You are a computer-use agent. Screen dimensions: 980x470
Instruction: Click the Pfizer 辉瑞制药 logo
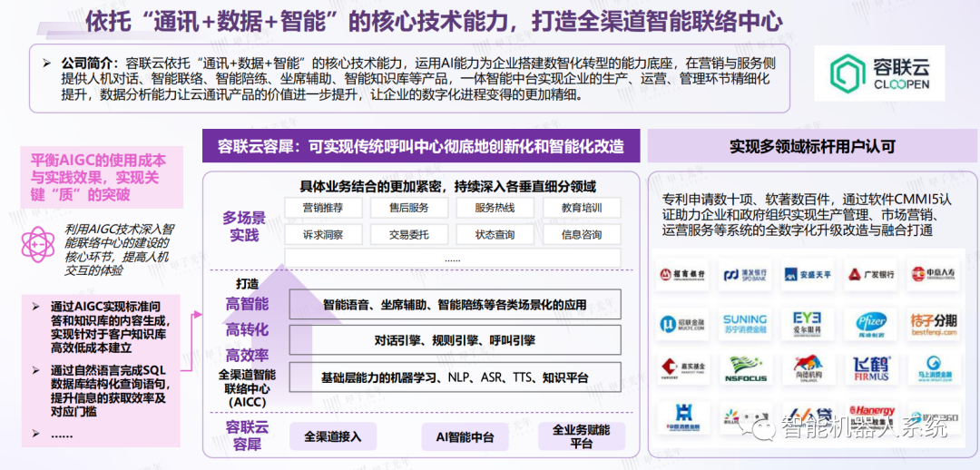tap(870, 323)
